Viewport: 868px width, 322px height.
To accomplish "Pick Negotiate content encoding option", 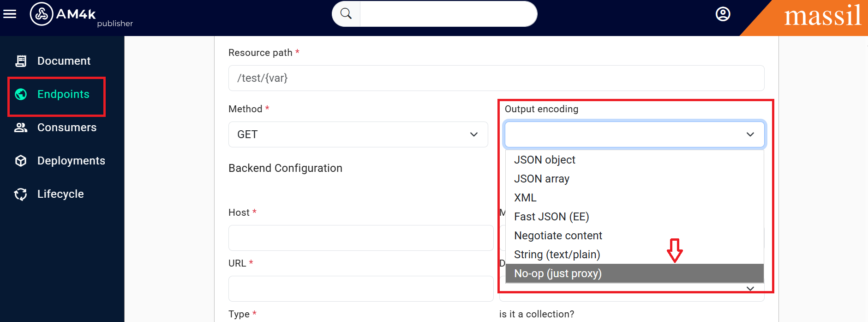I will click(558, 236).
